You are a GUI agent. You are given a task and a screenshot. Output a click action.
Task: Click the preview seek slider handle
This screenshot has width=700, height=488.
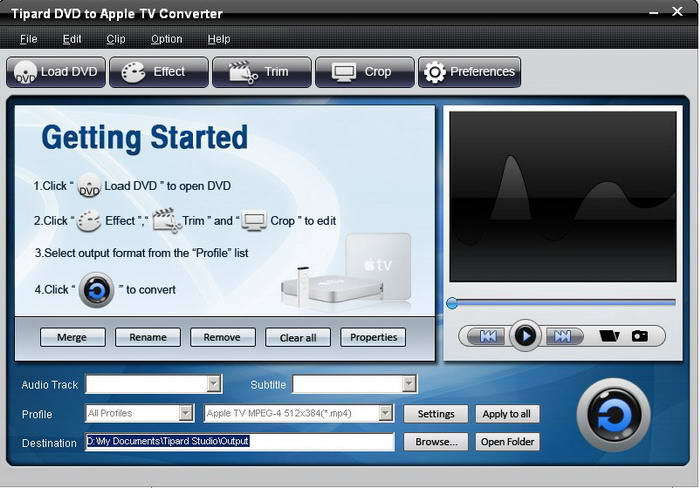[452, 303]
